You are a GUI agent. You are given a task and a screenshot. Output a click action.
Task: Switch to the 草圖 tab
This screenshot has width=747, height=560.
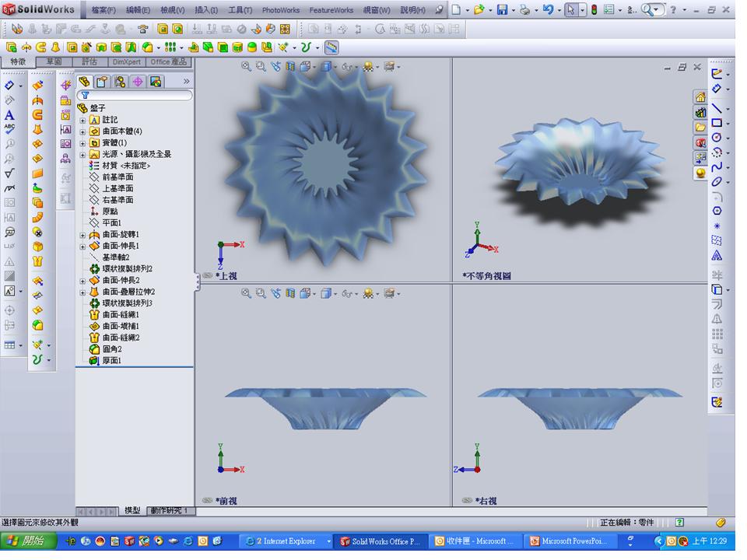[x=54, y=62]
